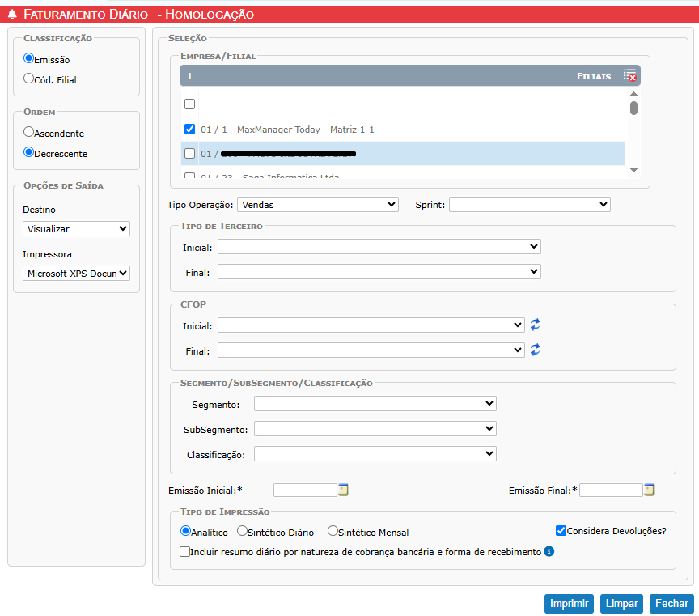This screenshot has width=699, height=616.
Task: Click the clear Filiais selection icon
Action: pyautogui.click(x=629, y=75)
